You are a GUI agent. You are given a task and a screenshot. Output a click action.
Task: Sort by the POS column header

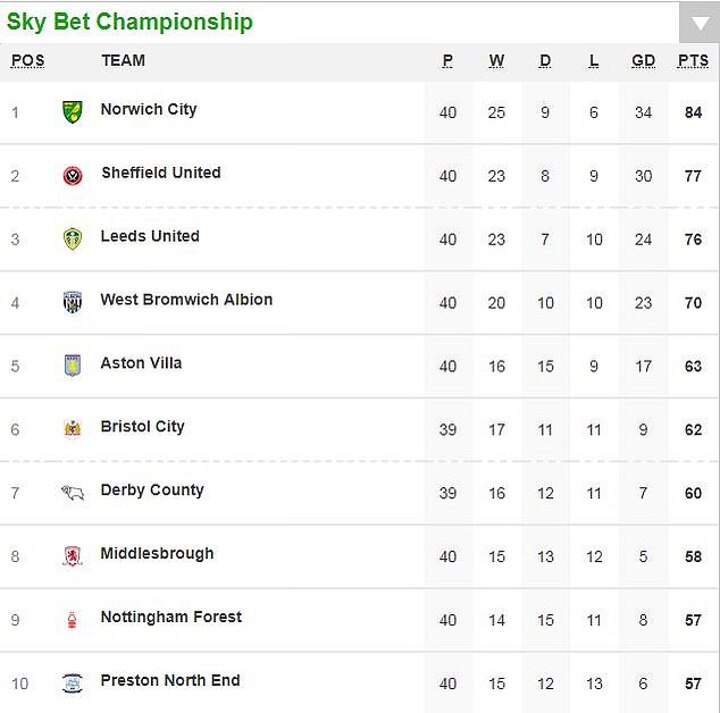tap(27, 61)
